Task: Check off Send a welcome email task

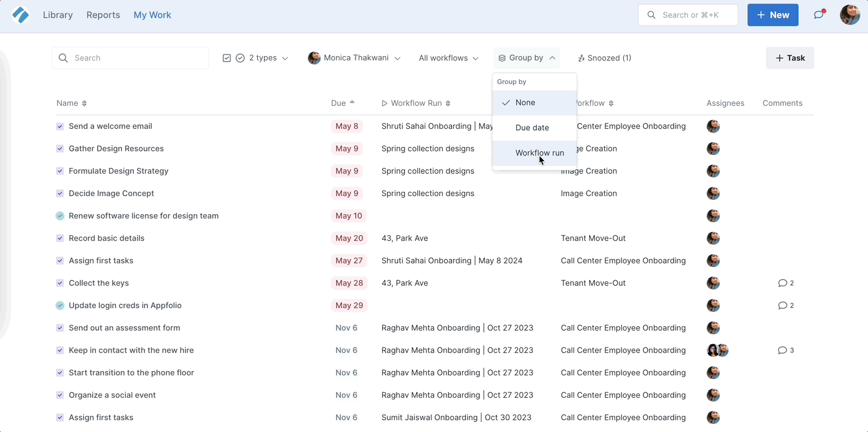Action: pyautogui.click(x=60, y=126)
